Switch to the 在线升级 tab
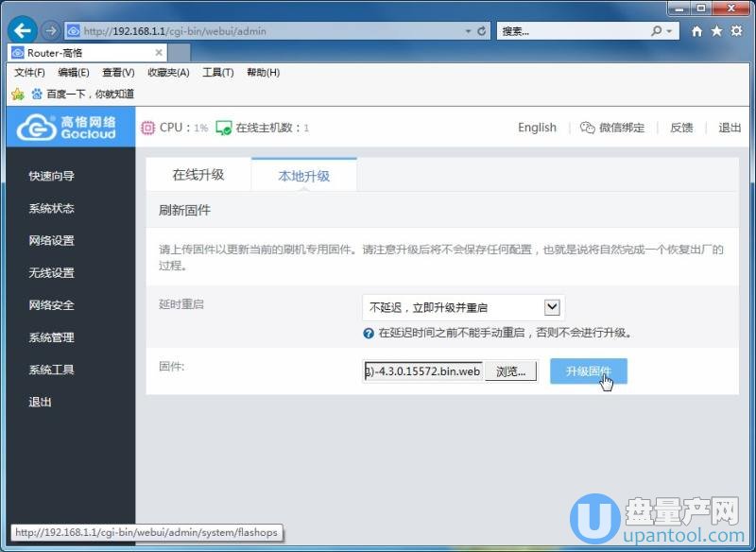 (198, 175)
